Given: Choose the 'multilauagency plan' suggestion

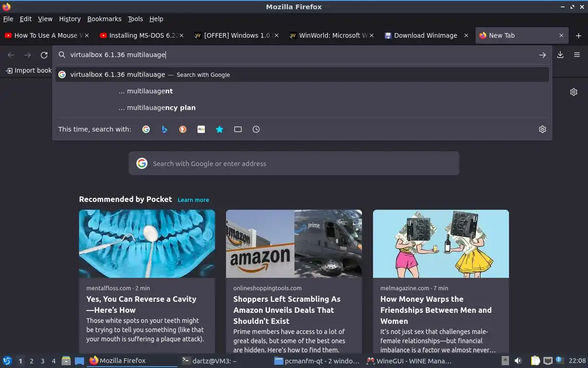Looking at the screenshot, I should (x=302, y=108).
